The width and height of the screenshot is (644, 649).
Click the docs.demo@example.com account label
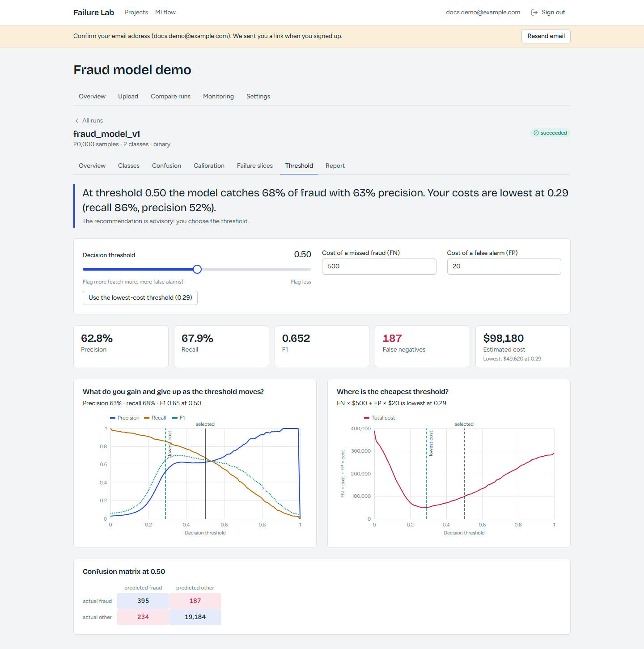click(x=483, y=13)
